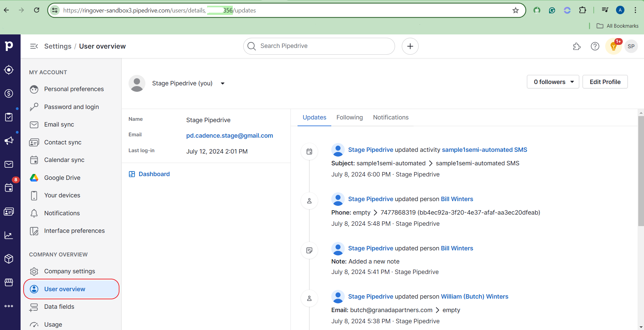Open Products box icon in left rail
Screen dimensions: 644x330
click(9, 259)
